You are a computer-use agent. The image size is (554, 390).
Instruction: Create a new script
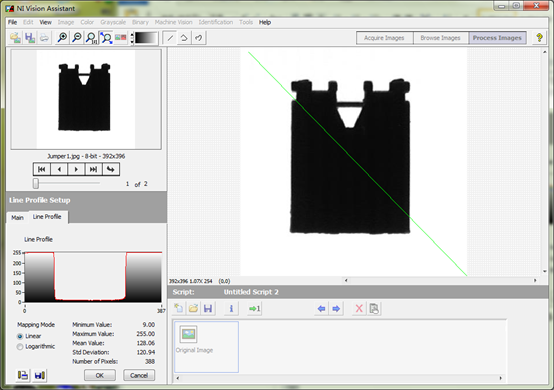[179, 308]
